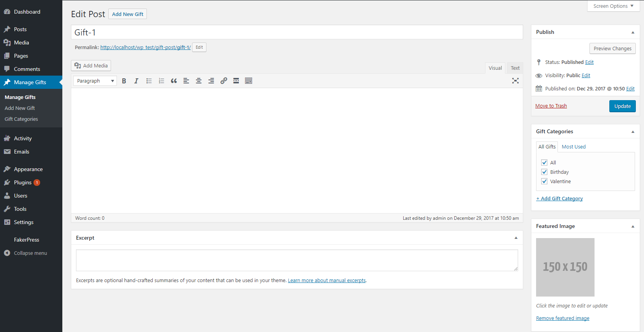Select the Most Used category tab
Viewport: 644px width, 332px height.
pyautogui.click(x=573, y=147)
